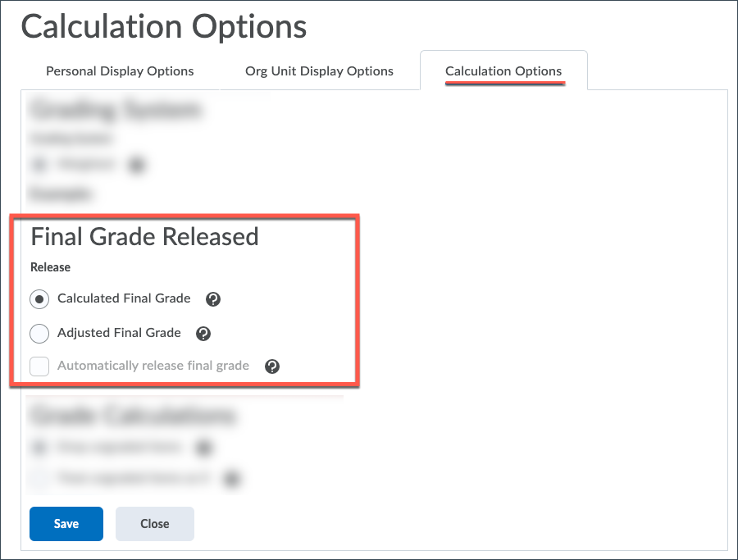The image size is (738, 560).
Task: Click the lower blurred help icon under Grade Calculations
Action: coord(232,478)
